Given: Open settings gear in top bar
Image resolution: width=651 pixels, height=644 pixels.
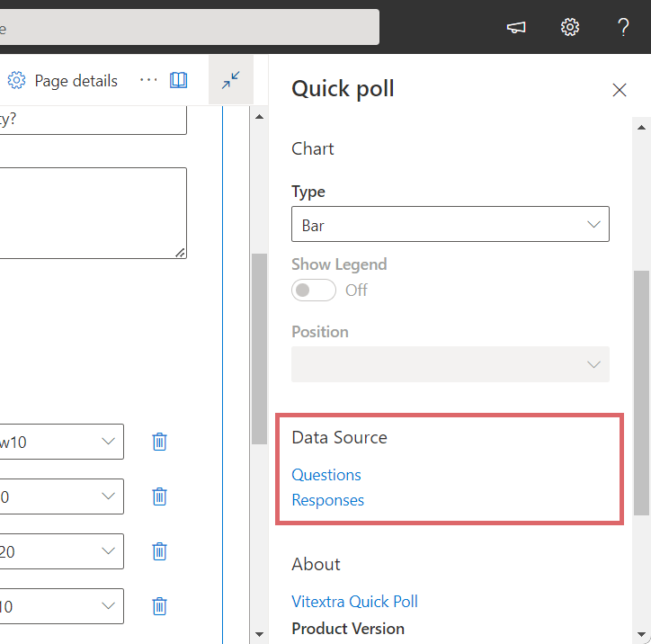Looking at the screenshot, I should (x=570, y=27).
